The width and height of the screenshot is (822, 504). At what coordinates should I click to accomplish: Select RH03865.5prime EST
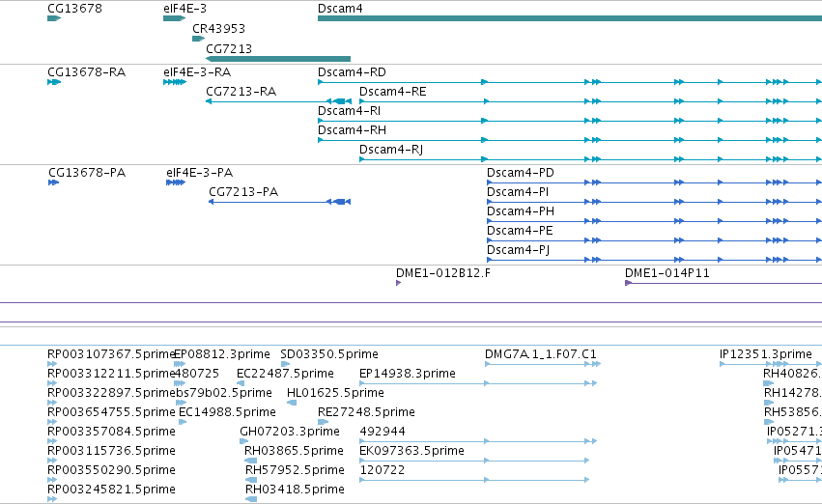click(294, 451)
